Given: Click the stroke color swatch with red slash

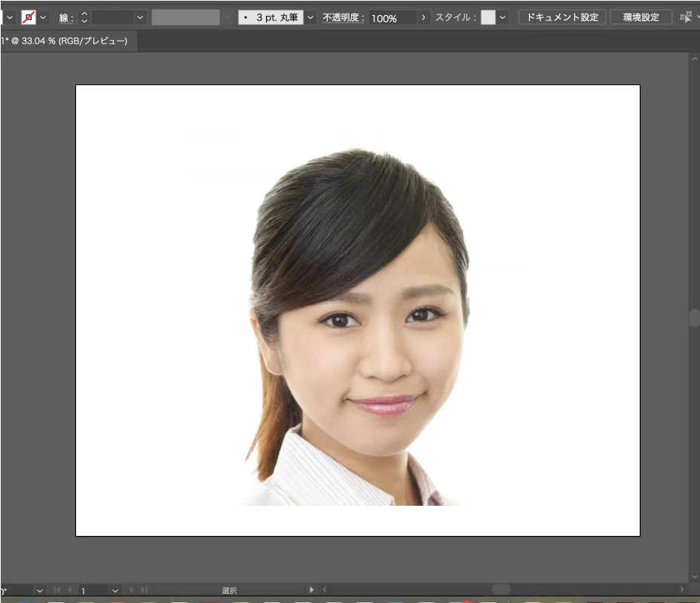Looking at the screenshot, I should (x=29, y=17).
